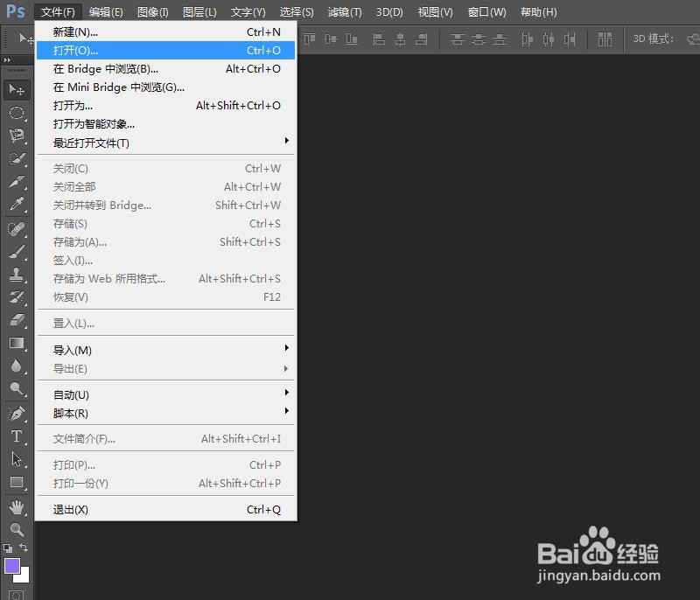Screen dimensions: 700x600
Task: Expand 最近打开文件(T) submenu
Action: point(165,143)
